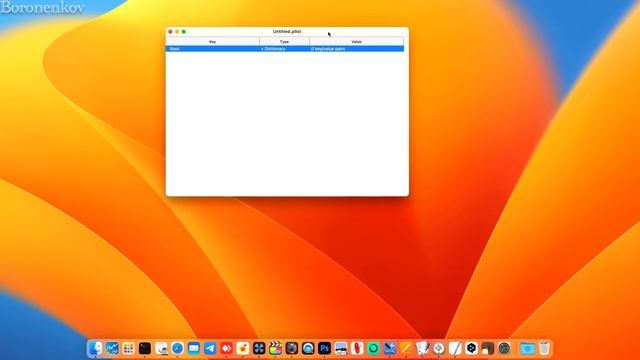The image size is (640, 360).
Task: Zoom the Untitled.plist window with green button
Action: click(184, 31)
